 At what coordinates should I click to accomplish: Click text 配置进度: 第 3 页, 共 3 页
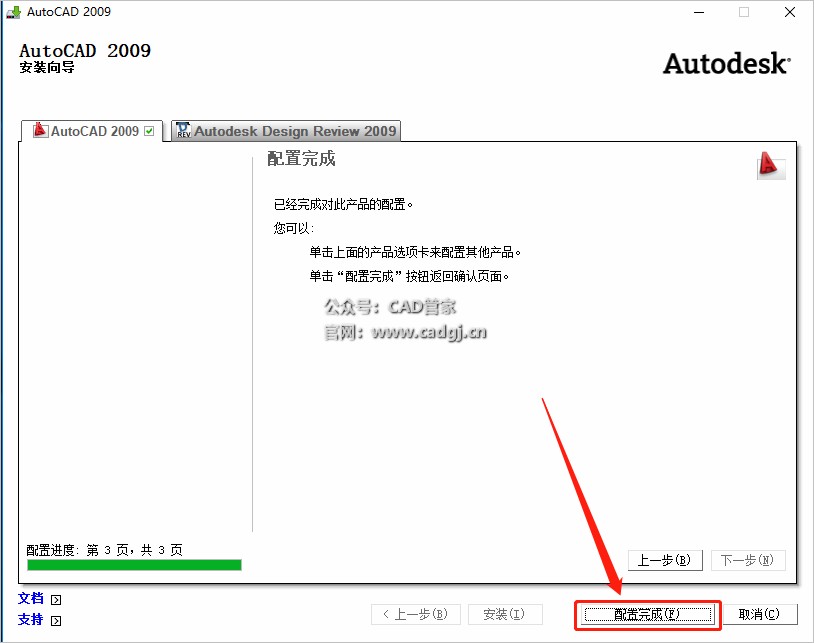104,550
